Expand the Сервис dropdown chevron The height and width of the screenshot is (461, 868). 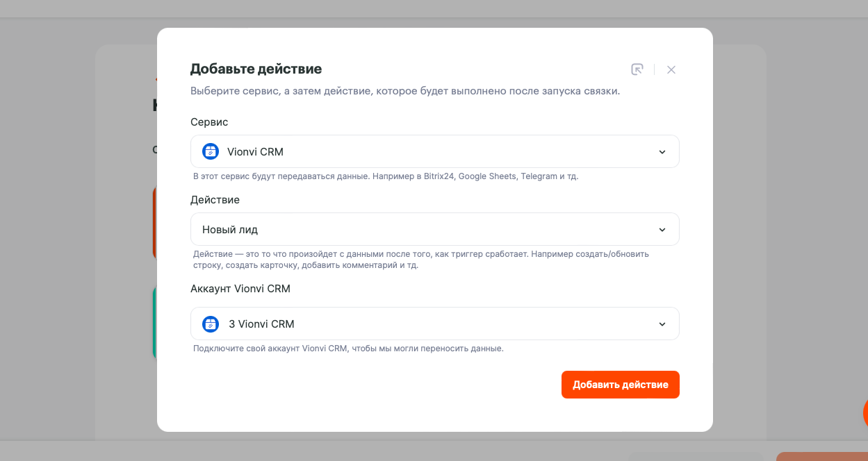(662, 152)
